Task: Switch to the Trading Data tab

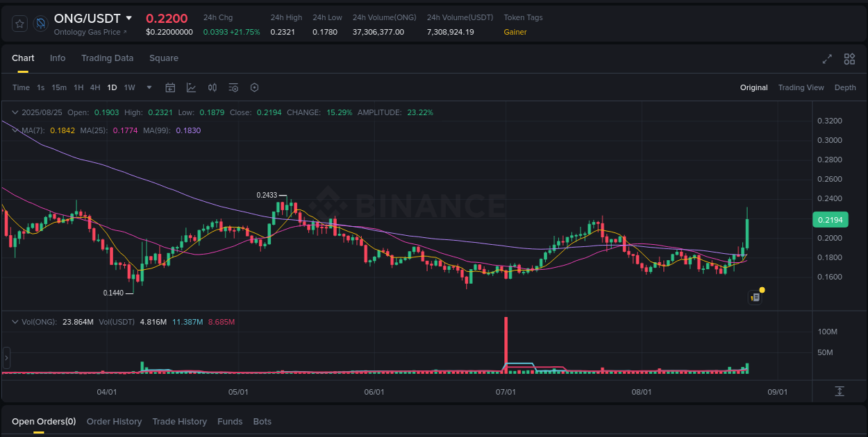Action: [107, 58]
